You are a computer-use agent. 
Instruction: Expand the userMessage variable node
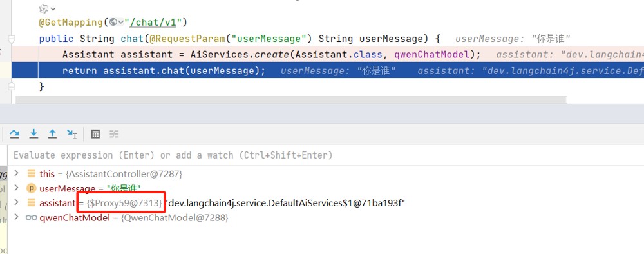click(x=17, y=188)
